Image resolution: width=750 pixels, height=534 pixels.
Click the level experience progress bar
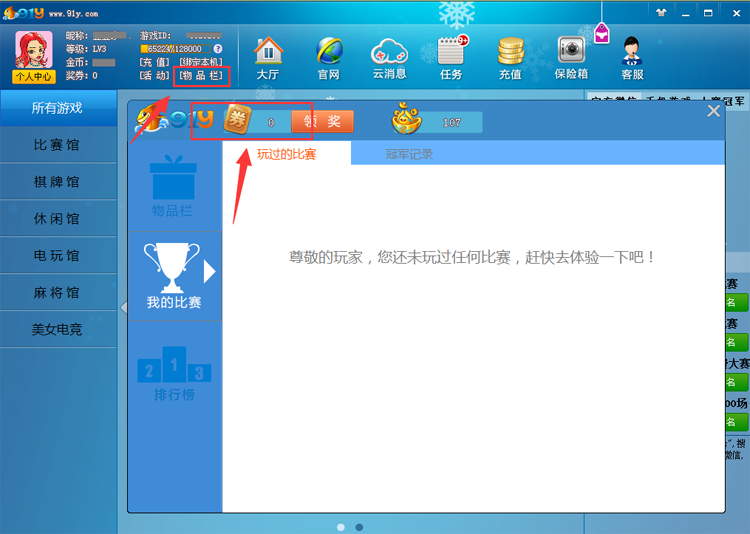pos(175,49)
